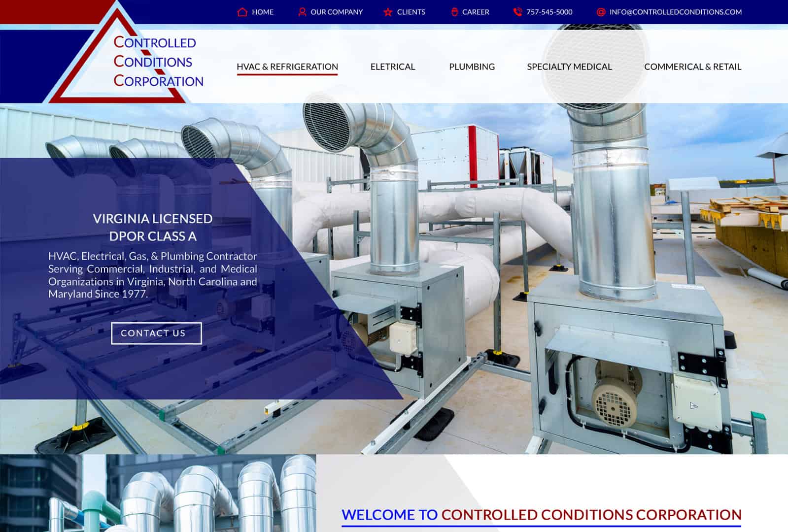
Task: Click the star icon beside Clients
Action: [388, 12]
